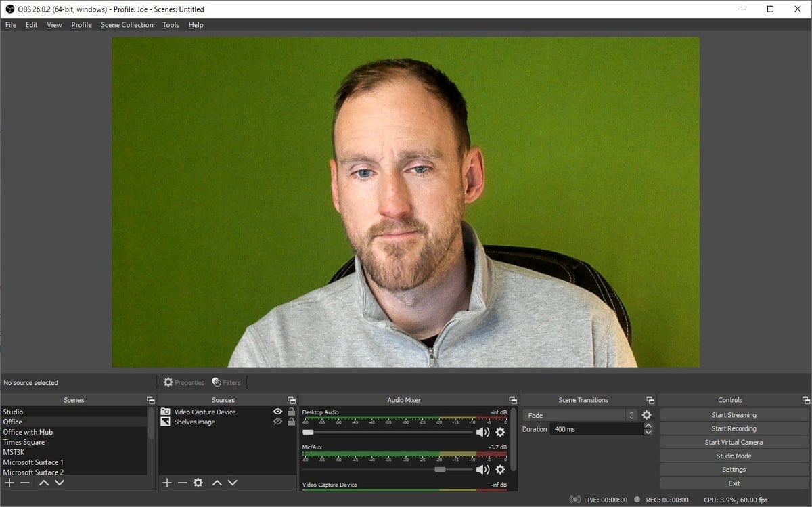Click Start Virtual Camera
This screenshot has height=507, width=812.
[x=733, y=441]
